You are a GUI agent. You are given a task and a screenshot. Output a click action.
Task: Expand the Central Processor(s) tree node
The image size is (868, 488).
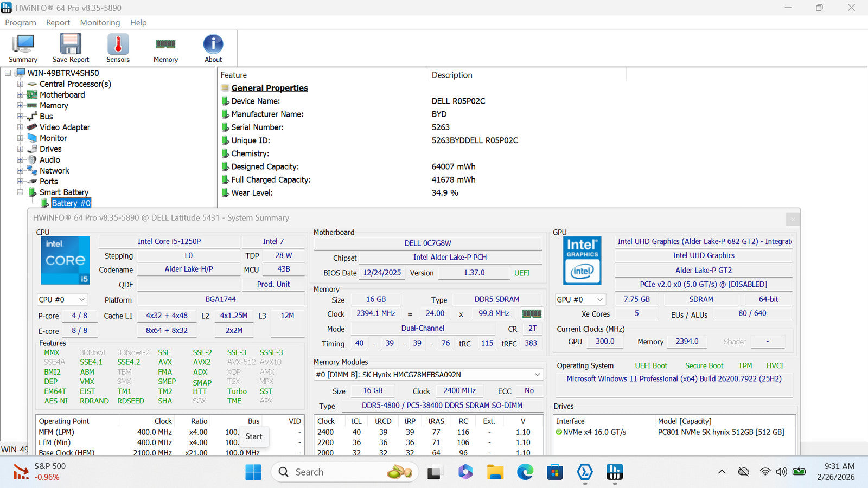tap(20, 84)
